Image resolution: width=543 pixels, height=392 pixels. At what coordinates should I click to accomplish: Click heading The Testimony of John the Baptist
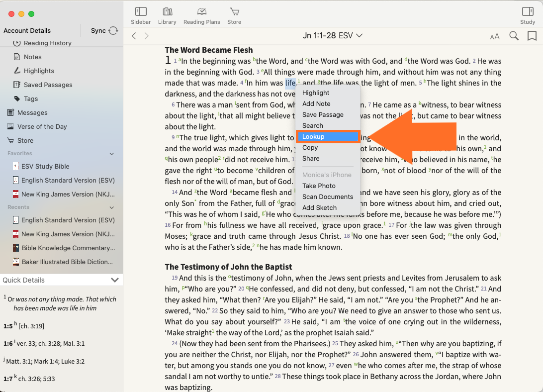[229, 267]
